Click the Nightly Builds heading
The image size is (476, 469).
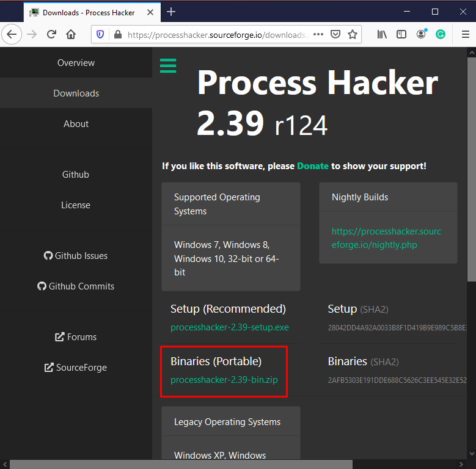(x=360, y=197)
